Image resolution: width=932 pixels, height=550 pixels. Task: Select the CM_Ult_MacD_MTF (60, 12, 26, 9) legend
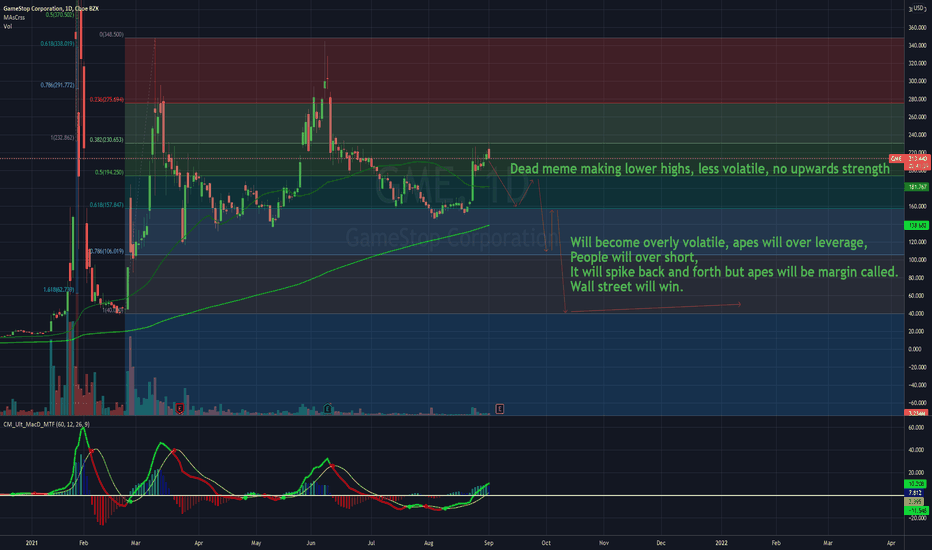pyautogui.click(x=46, y=424)
